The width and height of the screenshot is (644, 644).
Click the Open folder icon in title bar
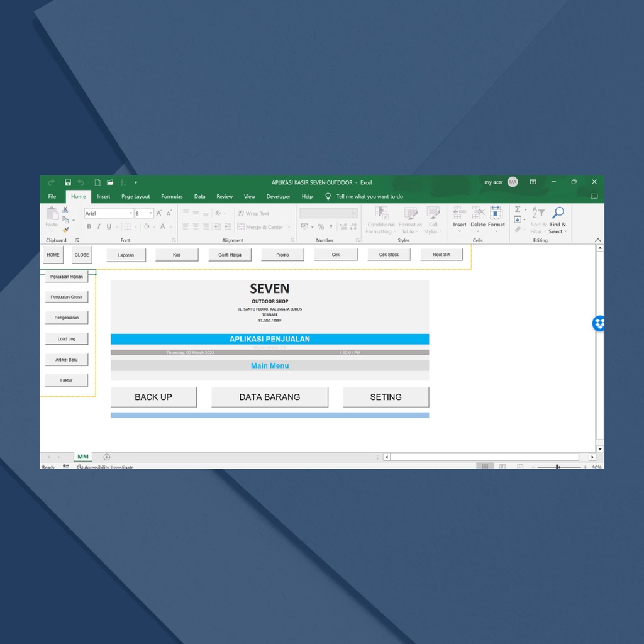[110, 182]
